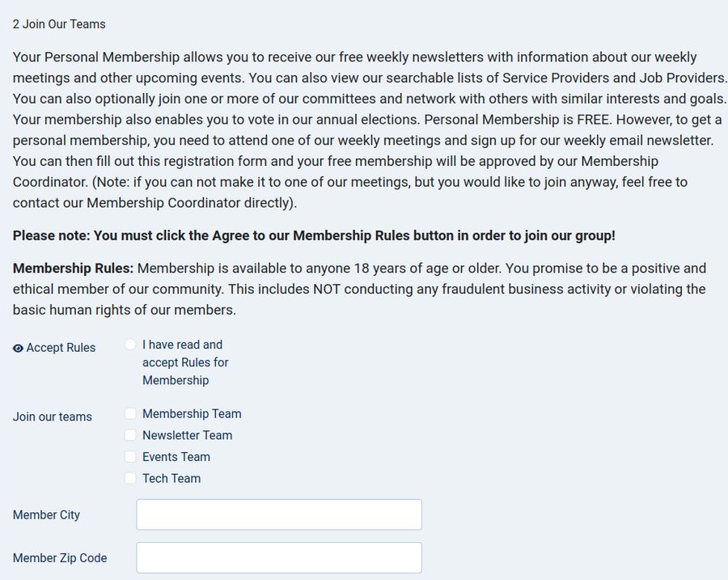Click the Accept Rules field label
The image size is (728, 580).
pyautogui.click(x=61, y=348)
